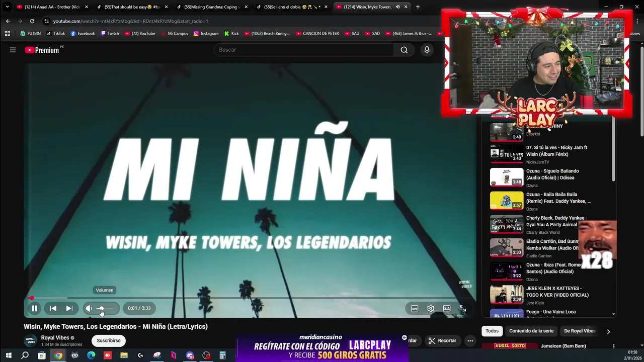The image size is (644, 362).
Task: Click the Royal Vibes channel avatar
Action: point(31,341)
